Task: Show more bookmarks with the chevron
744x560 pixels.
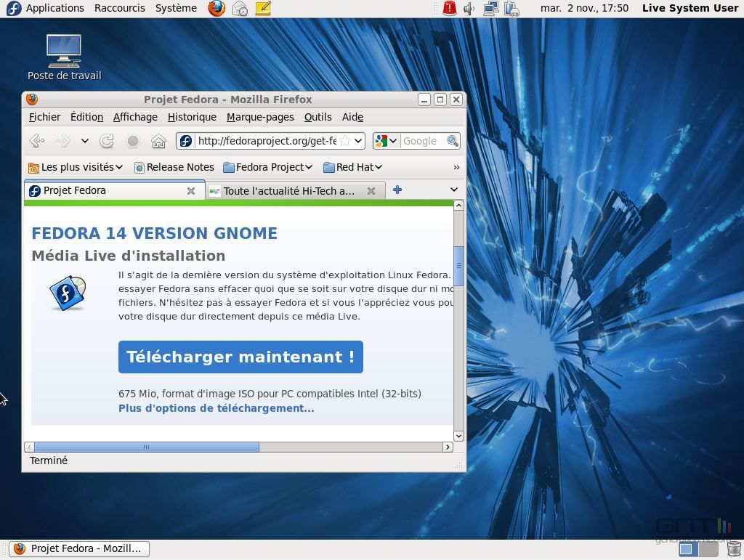Action: click(456, 167)
